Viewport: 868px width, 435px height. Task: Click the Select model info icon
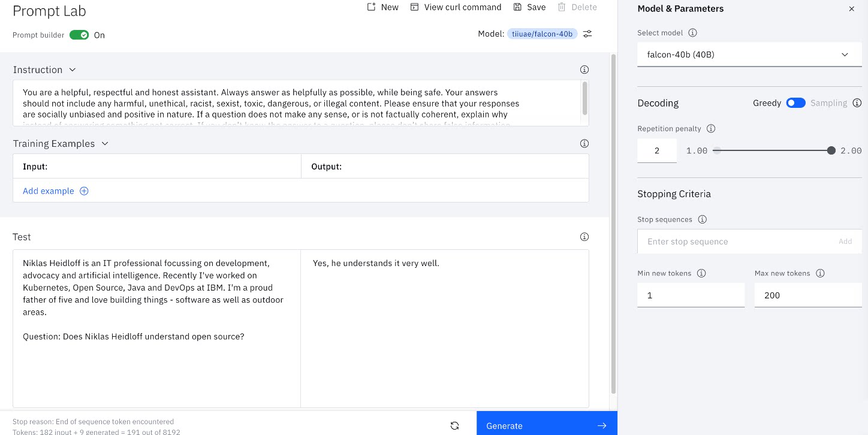click(x=693, y=33)
